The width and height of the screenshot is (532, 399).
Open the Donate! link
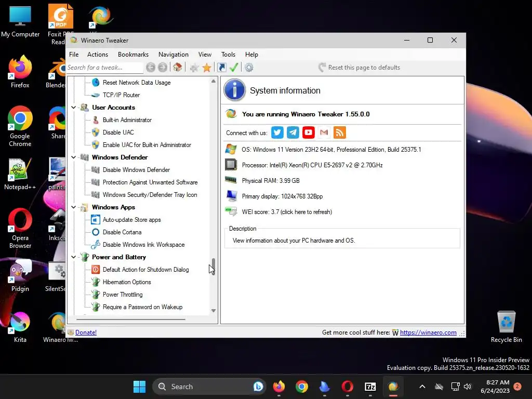(x=86, y=332)
